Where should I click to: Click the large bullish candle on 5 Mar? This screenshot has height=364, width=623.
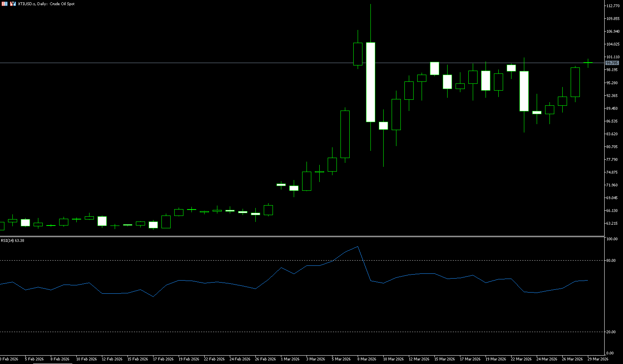click(x=345, y=134)
